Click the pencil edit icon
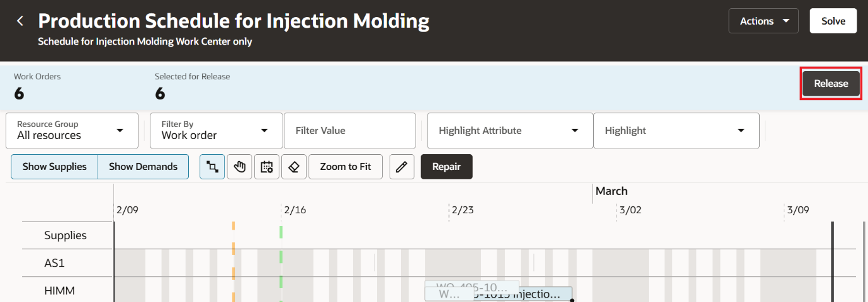Viewport: 868px width, 302px height. [x=402, y=167]
